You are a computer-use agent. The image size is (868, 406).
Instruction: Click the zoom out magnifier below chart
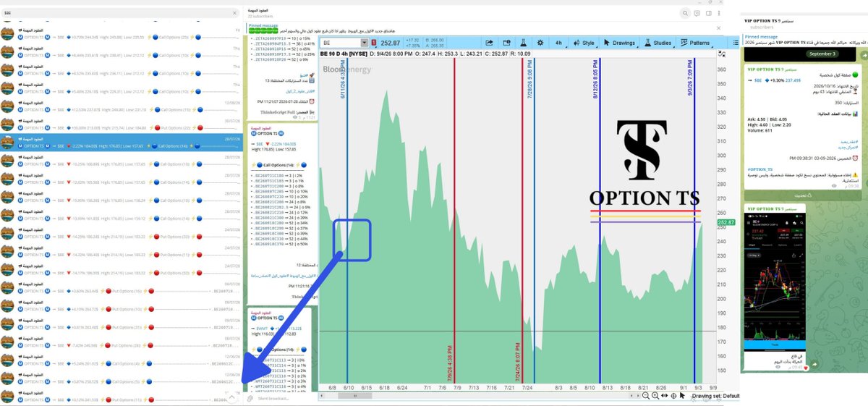click(x=646, y=396)
